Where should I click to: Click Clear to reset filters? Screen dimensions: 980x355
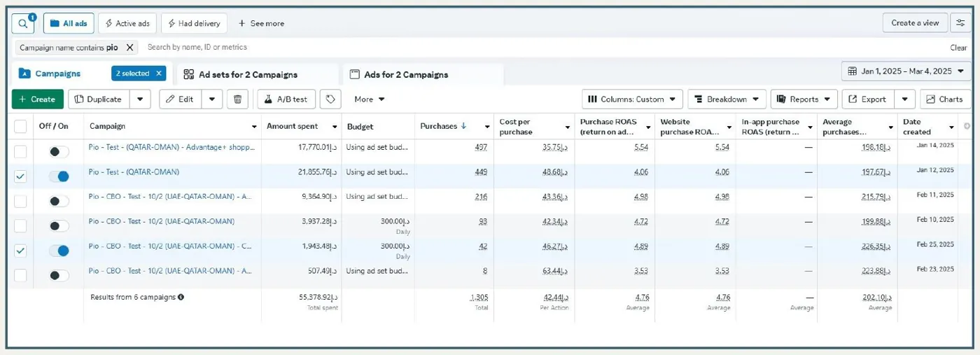pos(958,48)
